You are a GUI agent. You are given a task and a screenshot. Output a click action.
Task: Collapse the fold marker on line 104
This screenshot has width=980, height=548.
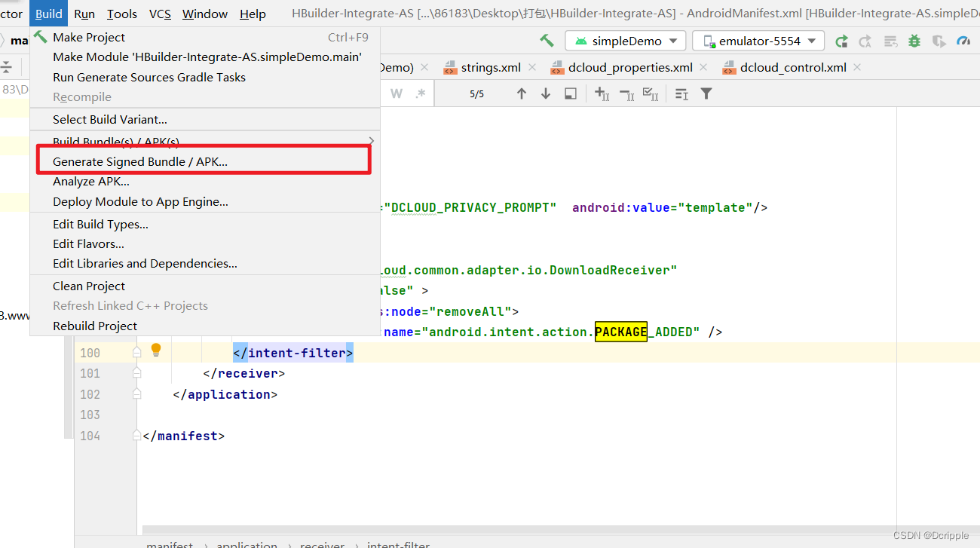(136, 435)
